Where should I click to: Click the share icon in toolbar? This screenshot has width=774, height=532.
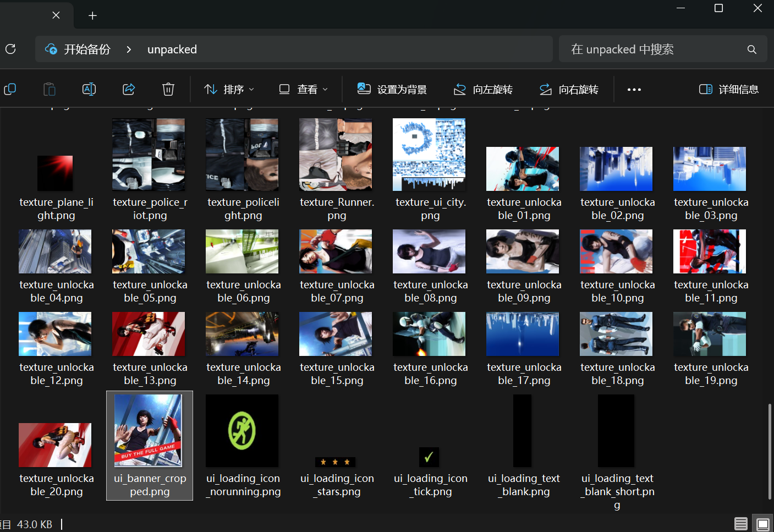tap(129, 89)
